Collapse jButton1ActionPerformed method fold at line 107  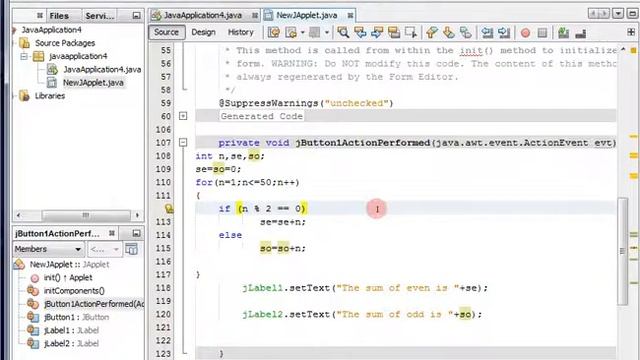pyautogui.click(x=183, y=143)
